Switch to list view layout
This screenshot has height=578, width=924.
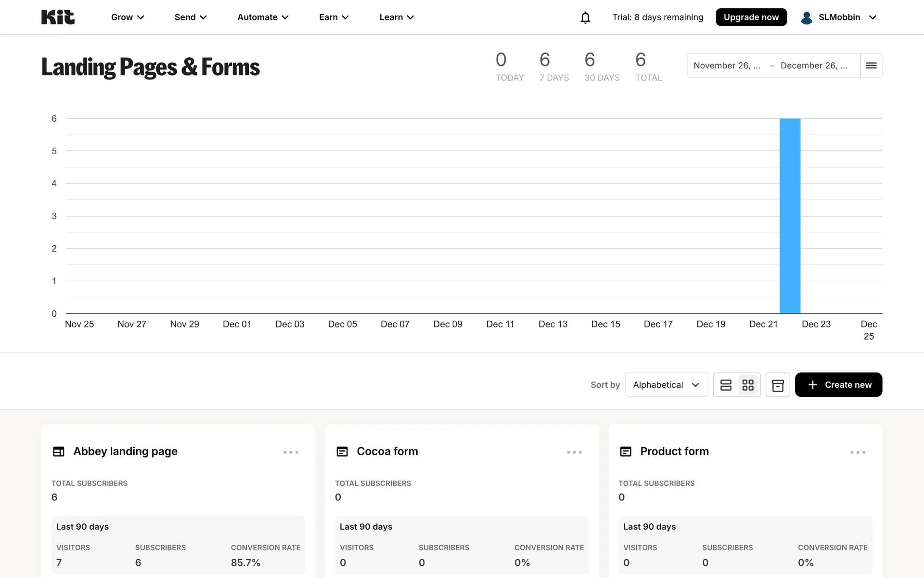point(726,385)
